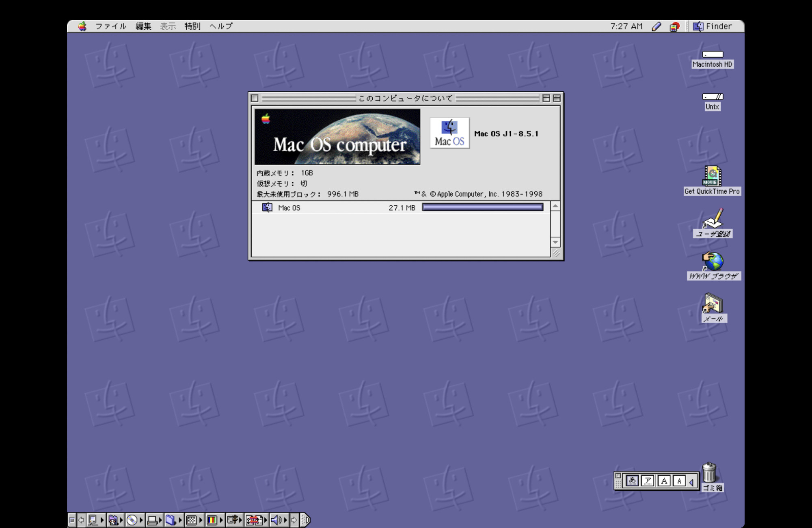
Task: Open the sound volume strip module
Action: click(x=279, y=520)
